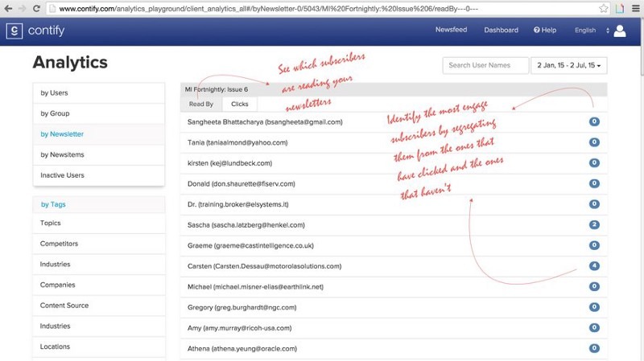Switch to the Clicks tab
This screenshot has width=644, height=361.
coord(240,105)
